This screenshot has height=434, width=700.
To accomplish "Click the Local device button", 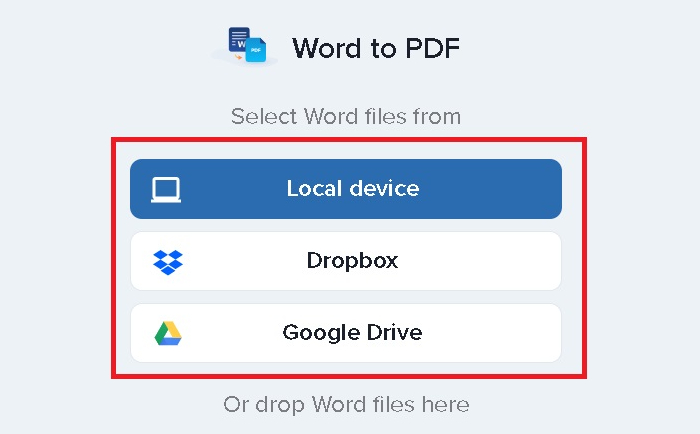I will 346,189.
